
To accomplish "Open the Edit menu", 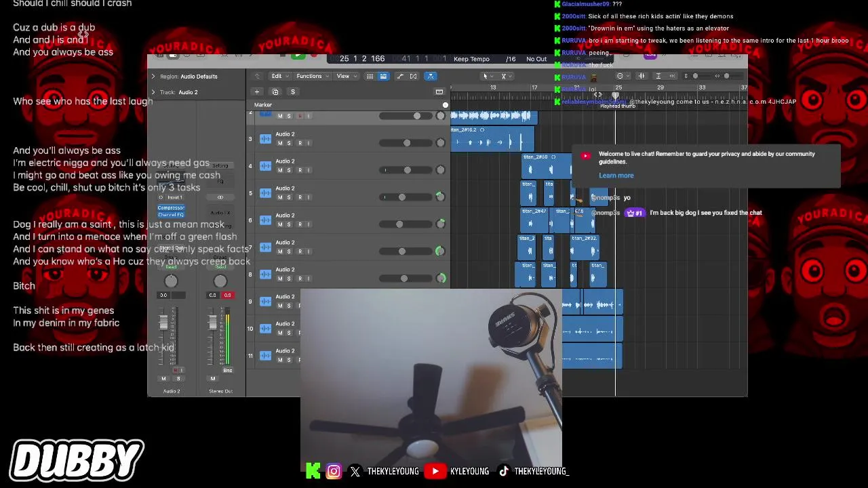I will coord(279,76).
